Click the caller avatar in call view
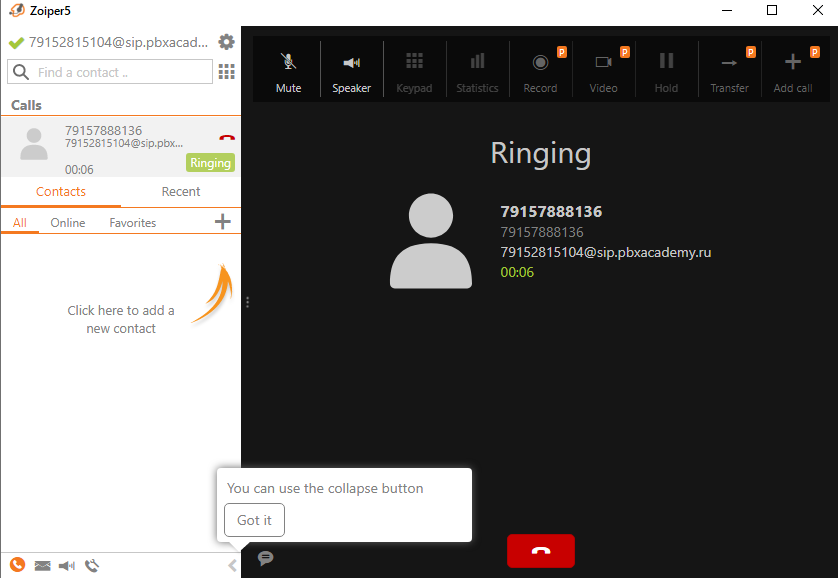 (431, 241)
